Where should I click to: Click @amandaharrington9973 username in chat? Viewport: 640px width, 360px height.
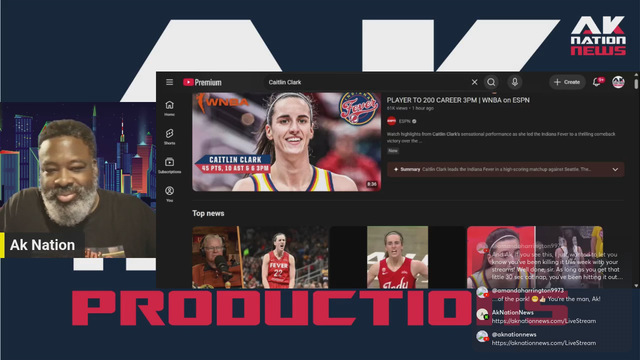click(527, 291)
